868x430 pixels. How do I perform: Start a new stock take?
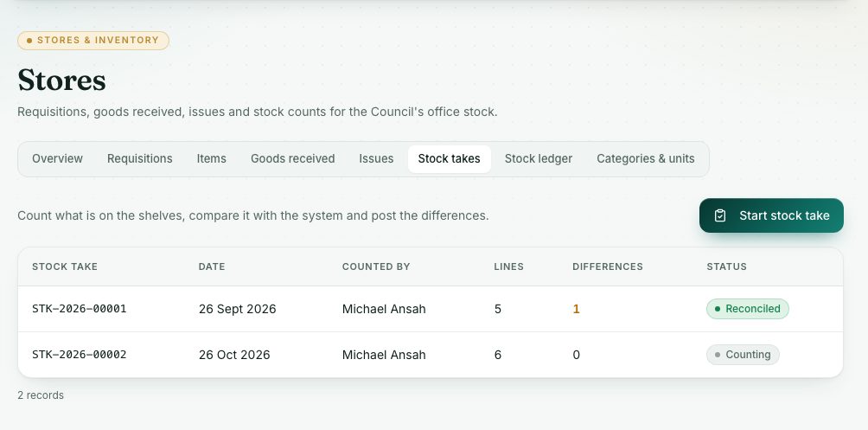(771, 215)
